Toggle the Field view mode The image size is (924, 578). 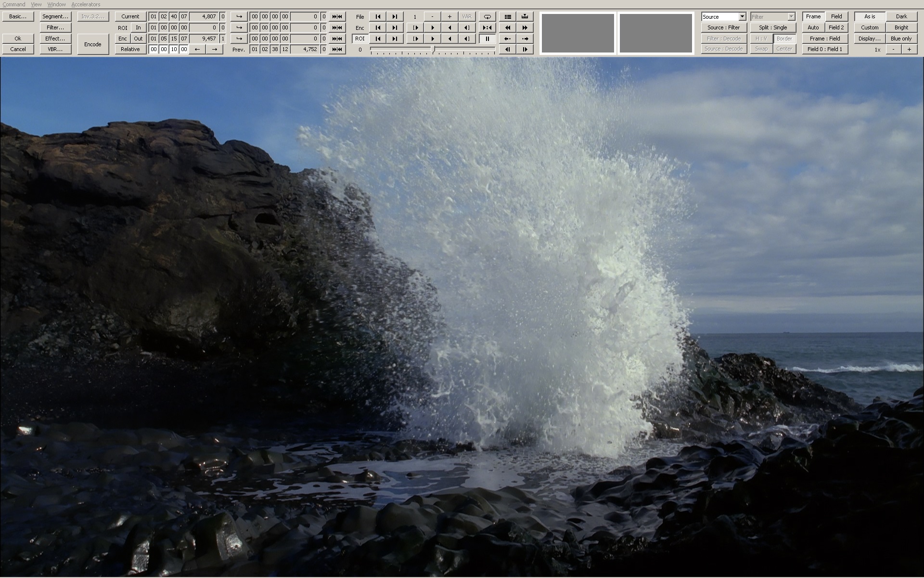836,16
